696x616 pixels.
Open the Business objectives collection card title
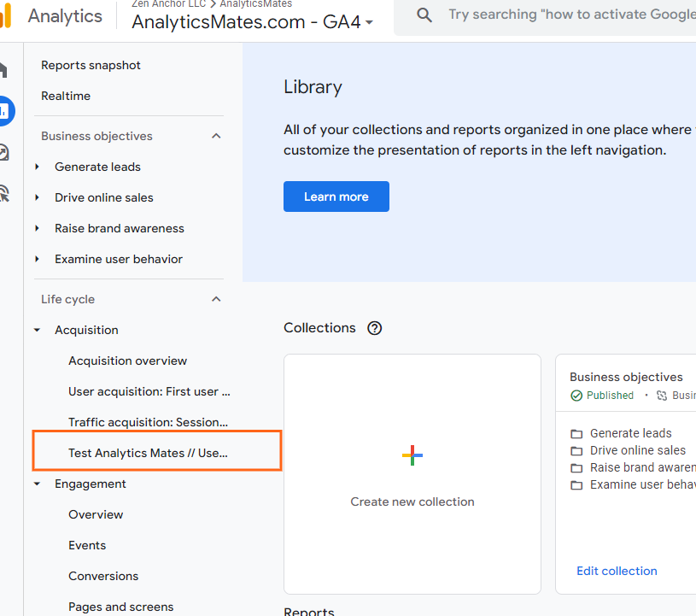coord(626,377)
